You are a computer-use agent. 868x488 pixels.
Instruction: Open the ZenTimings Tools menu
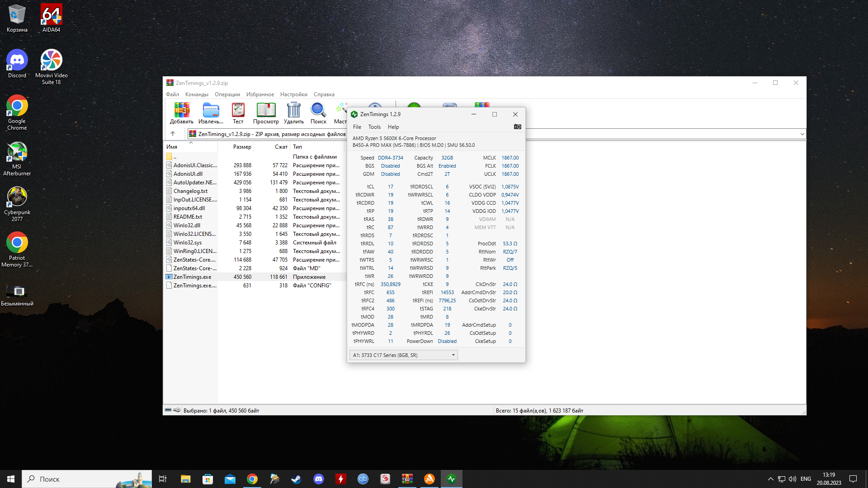(x=374, y=127)
